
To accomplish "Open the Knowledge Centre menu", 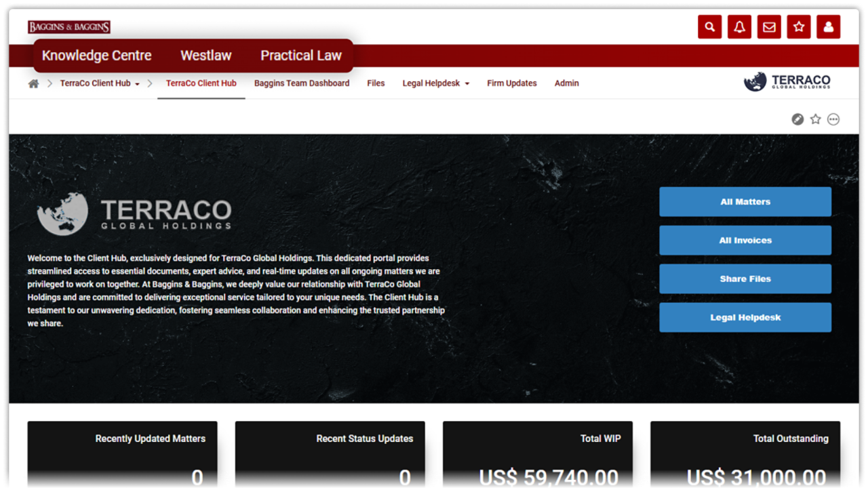I will 97,56.
